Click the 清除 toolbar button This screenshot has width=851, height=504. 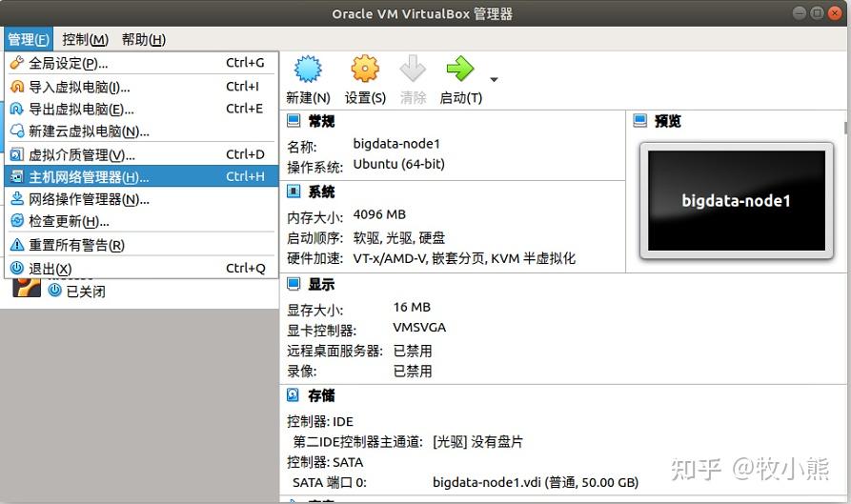pyautogui.click(x=413, y=80)
